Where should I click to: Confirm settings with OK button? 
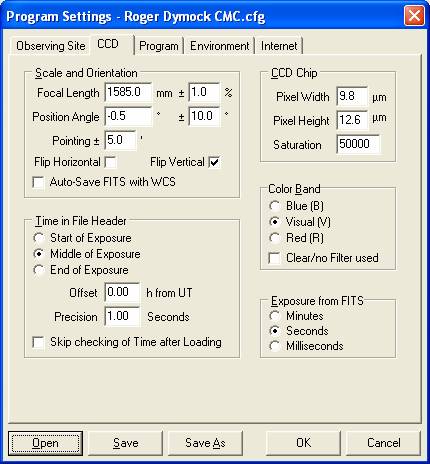coord(303,443)
